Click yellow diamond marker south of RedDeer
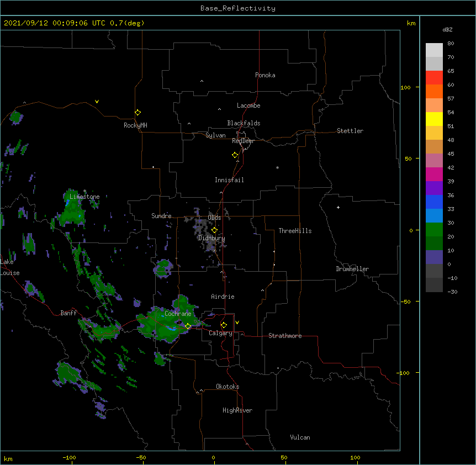 click(235, 155)
